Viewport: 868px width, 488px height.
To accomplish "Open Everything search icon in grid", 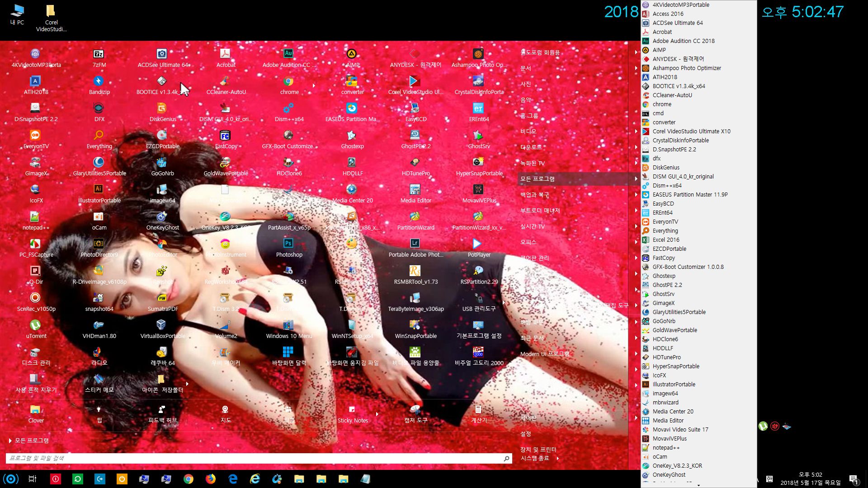I will [x=99, y=140].
